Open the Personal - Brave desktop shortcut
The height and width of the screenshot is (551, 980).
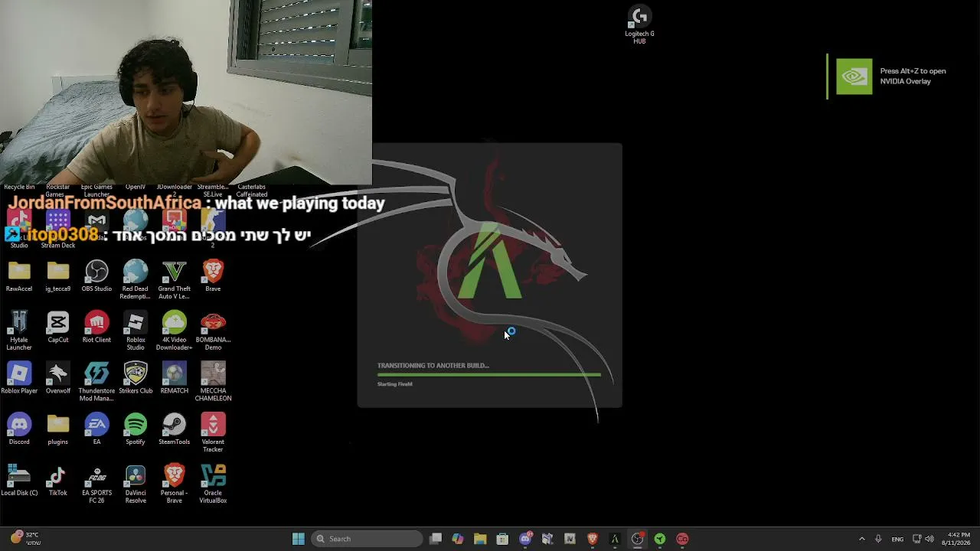point(174,484)
